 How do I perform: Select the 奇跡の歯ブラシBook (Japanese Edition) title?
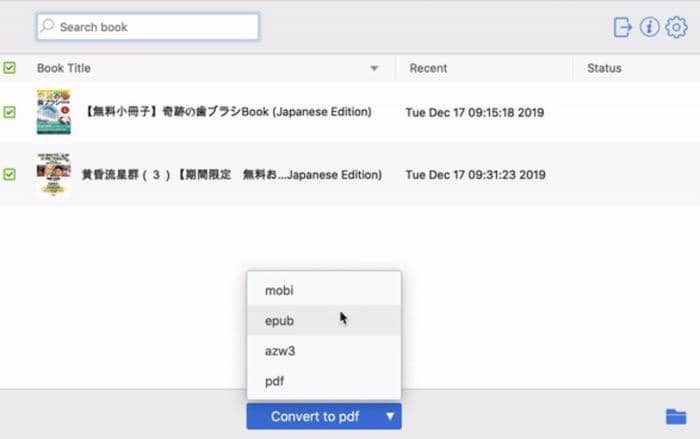[x=228, y=112]
